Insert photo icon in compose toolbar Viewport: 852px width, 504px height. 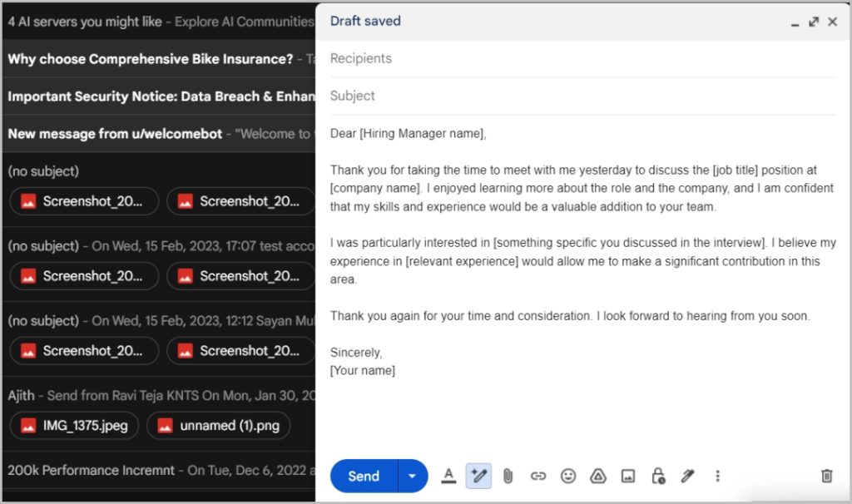628,477
